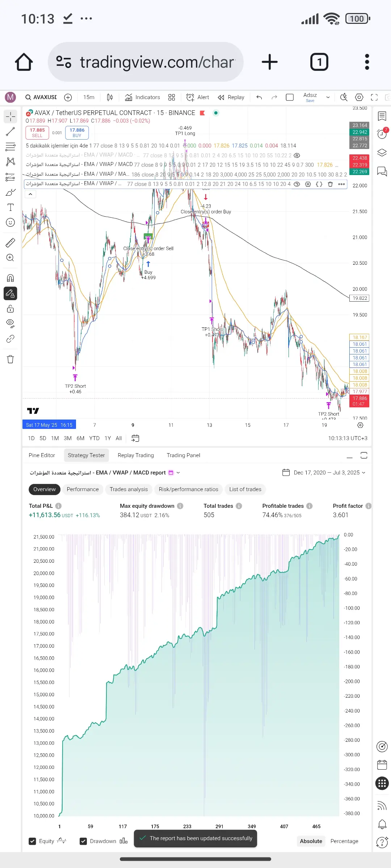Open the text annotation tool
The width and height of the screenshot is (391, 868).
point(10,207)
